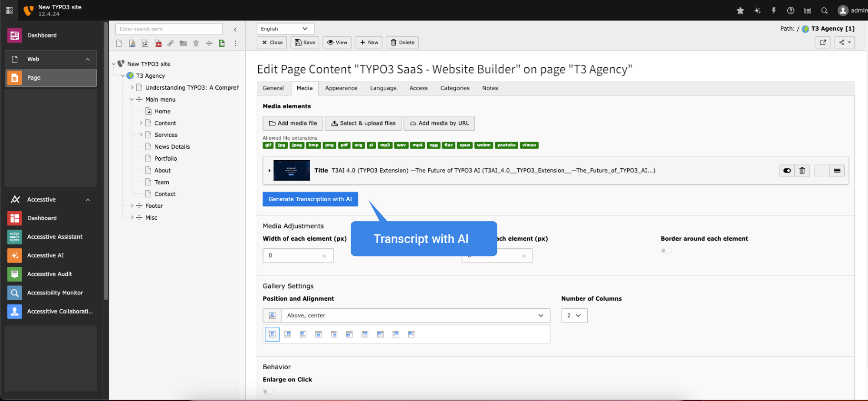Click the Delete button in toolbar
Image resolution: width=868 pixels, height=401 pixels.
pos(402,43)
